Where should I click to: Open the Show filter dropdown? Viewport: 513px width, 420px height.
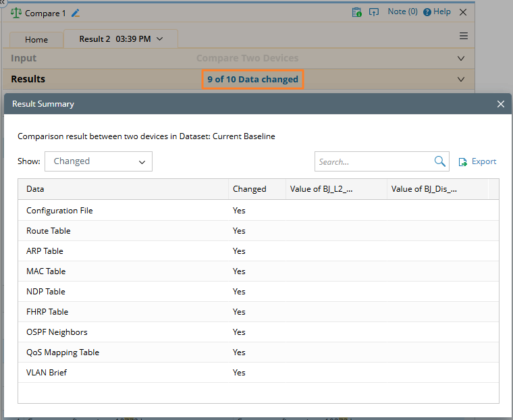99,161
